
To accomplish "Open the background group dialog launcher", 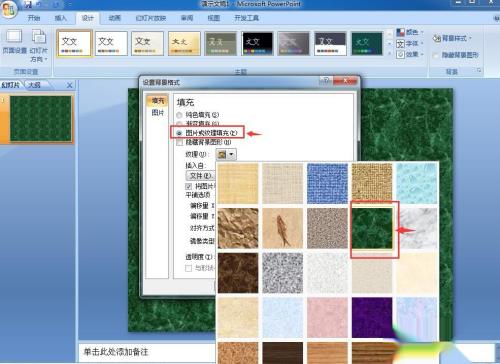I will click(x=479, y=70).
